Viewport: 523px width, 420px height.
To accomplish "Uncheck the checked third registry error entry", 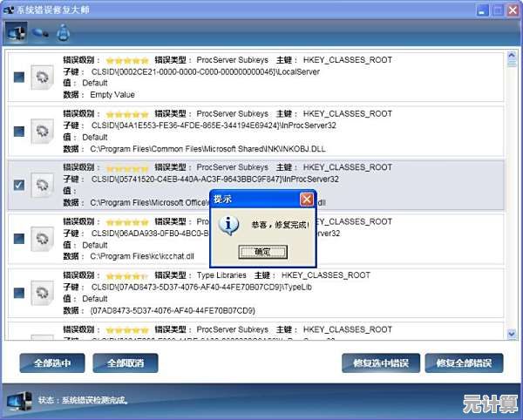I will pos(19,185).
